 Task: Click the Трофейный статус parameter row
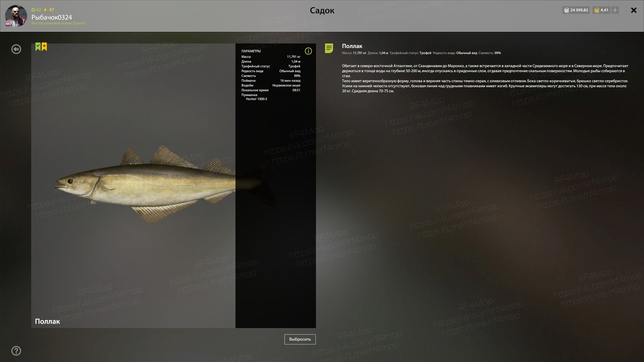click(271, 66)
